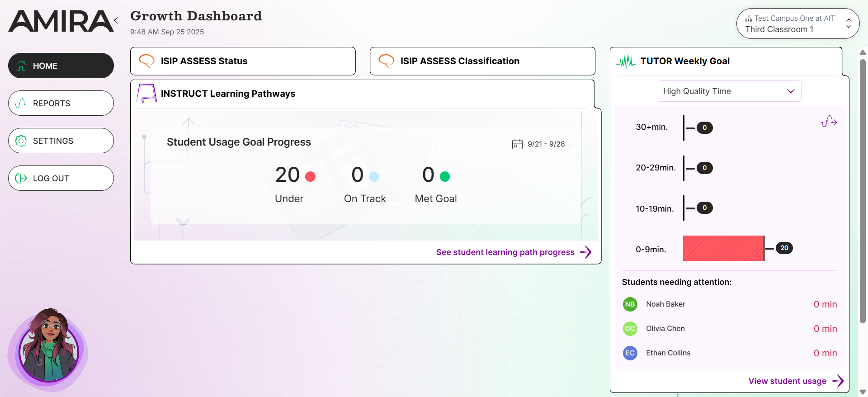868x397 pixels.
Task: Open the classroom selector Third Classroom 1
Action: (797, 24)
